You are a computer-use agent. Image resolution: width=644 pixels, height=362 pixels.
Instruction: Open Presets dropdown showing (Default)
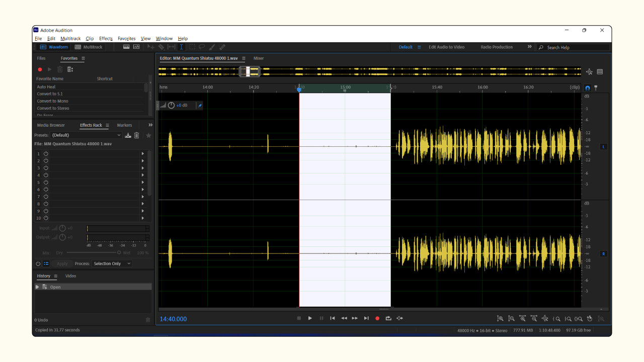[x=86, y=135]
